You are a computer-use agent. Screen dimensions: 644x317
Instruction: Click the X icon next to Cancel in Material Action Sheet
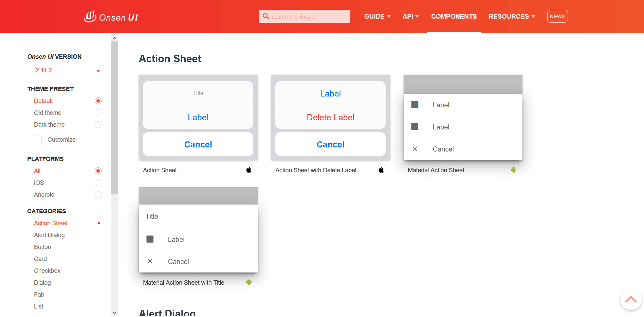pyautogui.click(x=415, y=149)
